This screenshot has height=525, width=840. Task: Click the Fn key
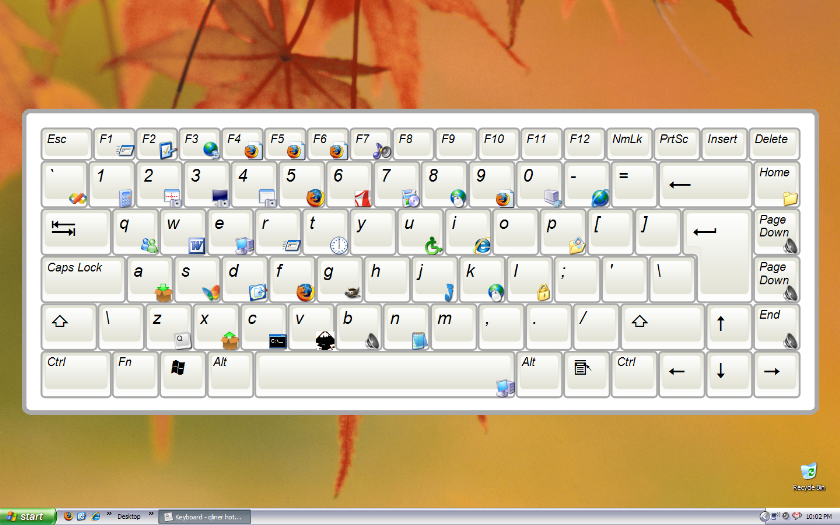coord(136,374)
